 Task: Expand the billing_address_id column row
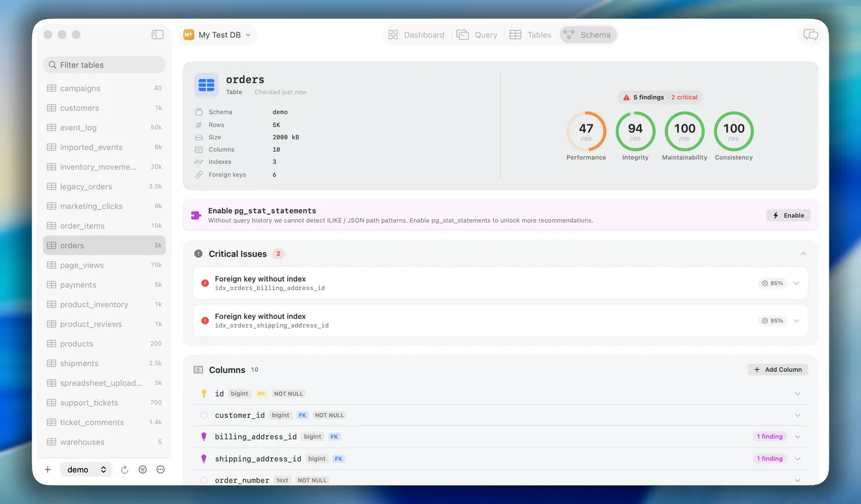[798, 436]
